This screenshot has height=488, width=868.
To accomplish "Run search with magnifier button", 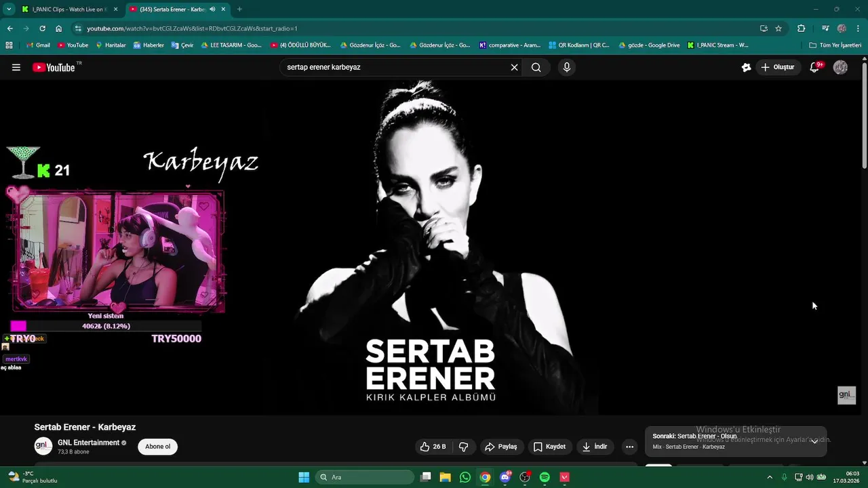I will coord(536,67).
